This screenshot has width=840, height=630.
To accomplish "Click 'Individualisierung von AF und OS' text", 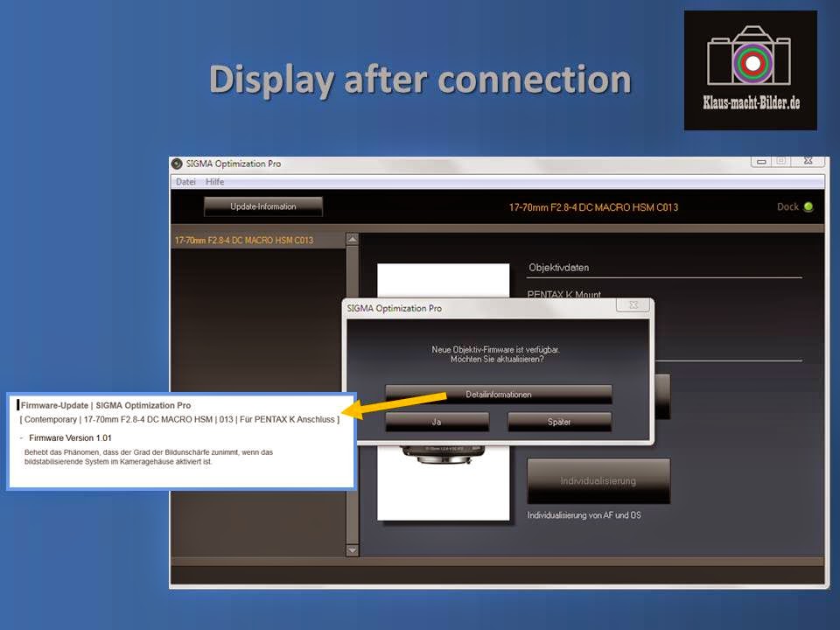I will pyautogui.click(x=584, y=514).
